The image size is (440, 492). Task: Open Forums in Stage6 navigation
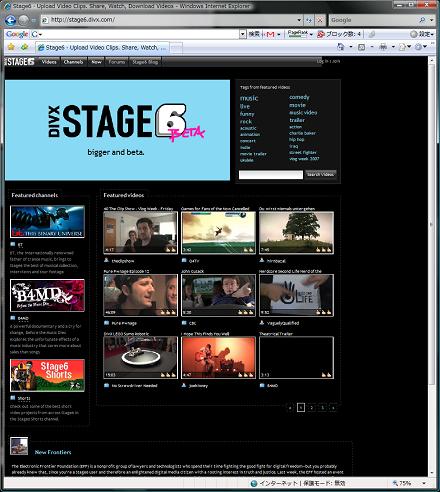117,62
